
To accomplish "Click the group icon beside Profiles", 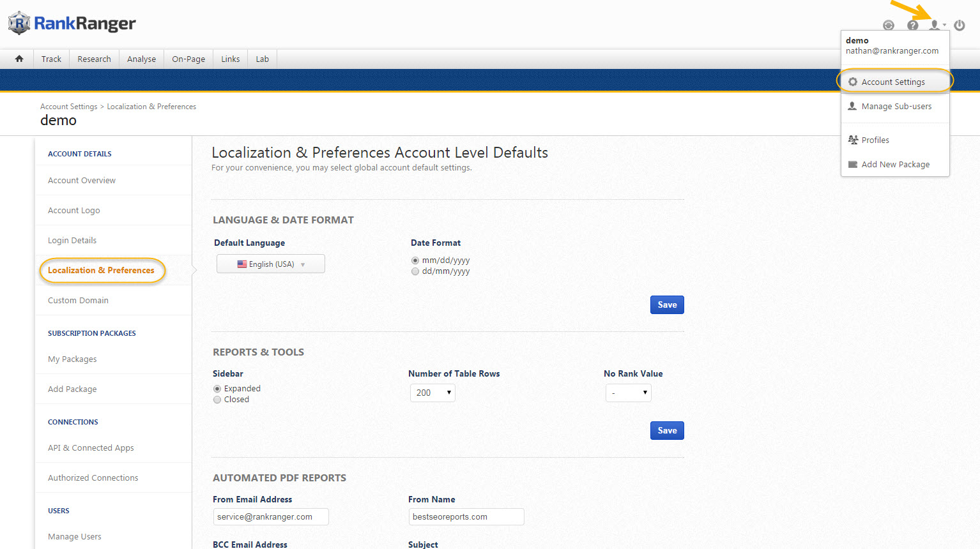I will 853,140.
